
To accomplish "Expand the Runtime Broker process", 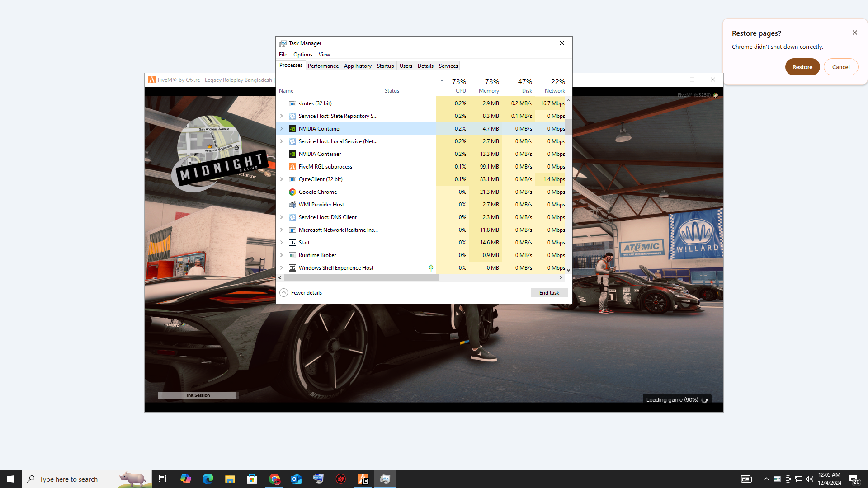I will [281, 255].
